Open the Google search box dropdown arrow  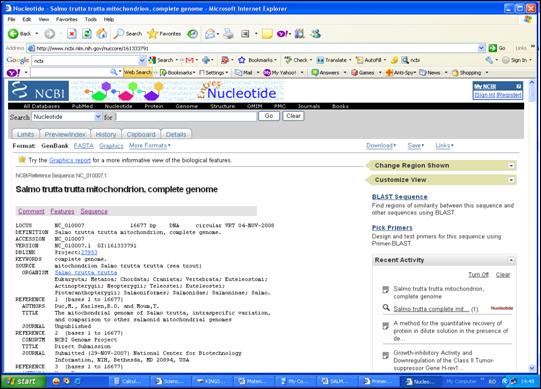(x=142, y=60)
